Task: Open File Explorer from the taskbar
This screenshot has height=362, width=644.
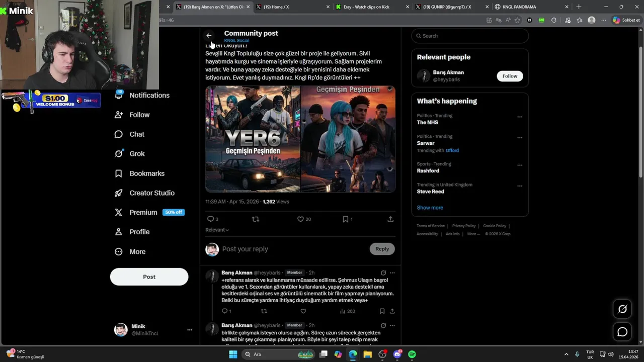Action: click(368, 354)
